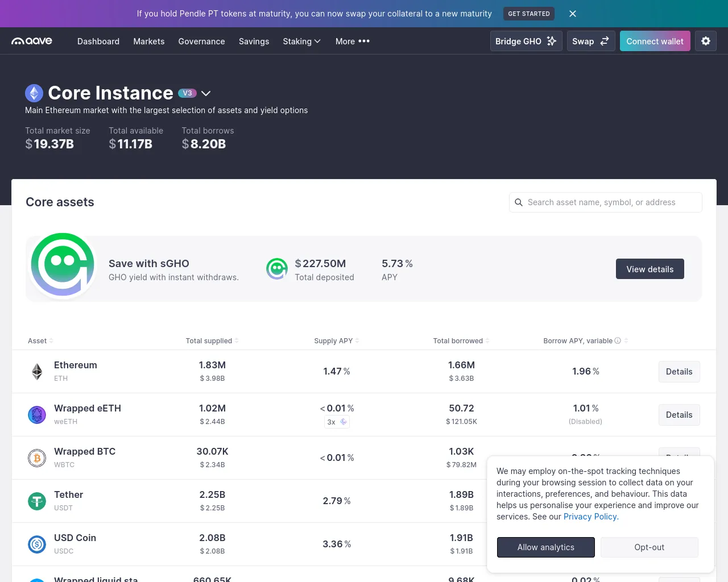Click the Wrapped BTC token icon
This screenshot has height=582, width=728.
pyautogui.click(x=37, y=458)
